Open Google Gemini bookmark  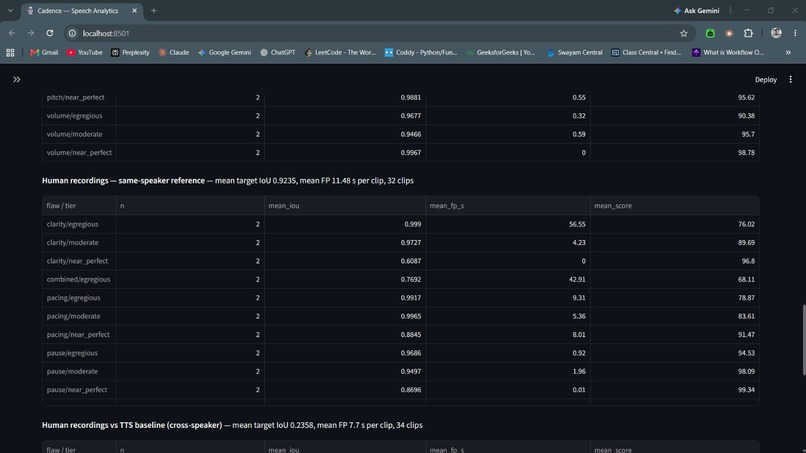[224, 52]
